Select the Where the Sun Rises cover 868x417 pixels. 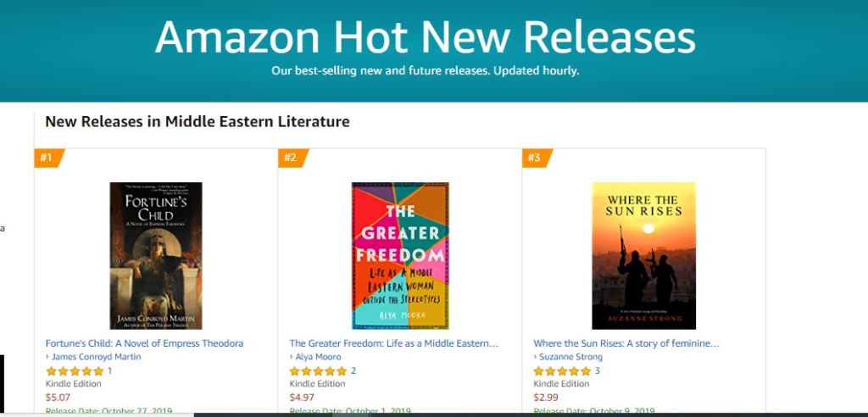(x=643, y=255)
